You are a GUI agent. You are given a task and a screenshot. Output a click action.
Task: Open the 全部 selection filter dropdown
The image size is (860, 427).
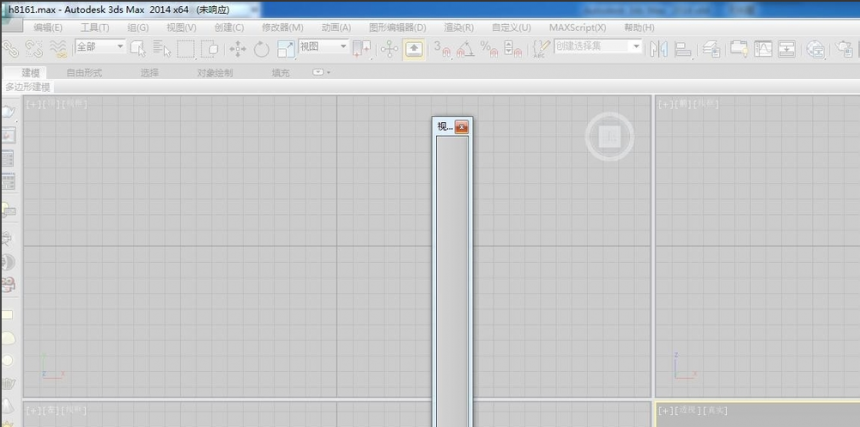tap(100, 47)
